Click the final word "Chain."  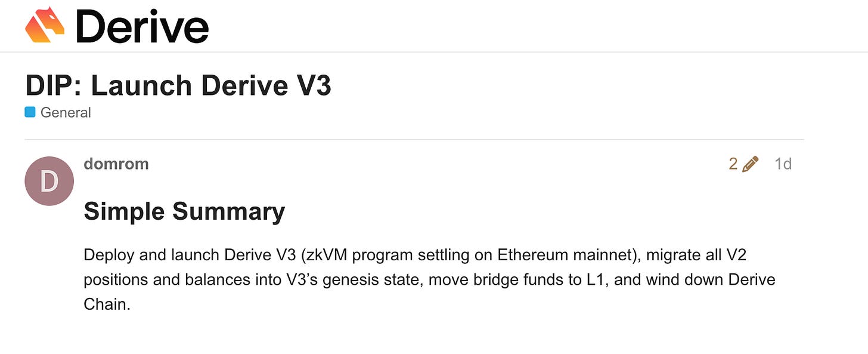107,304
